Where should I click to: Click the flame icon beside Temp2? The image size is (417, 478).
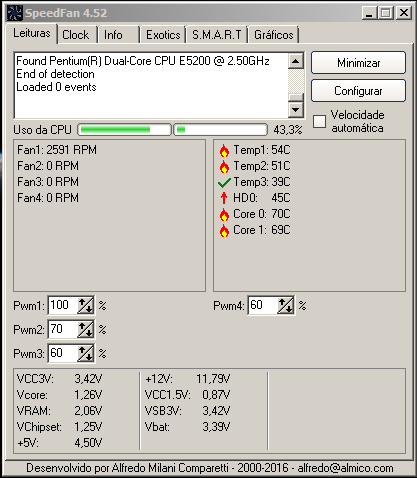coord(224,167)
